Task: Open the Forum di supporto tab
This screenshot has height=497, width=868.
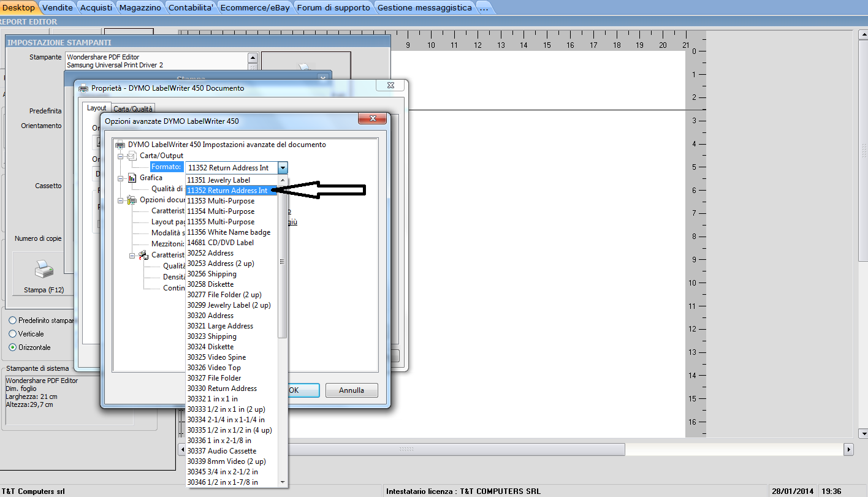Action: pos(333,7)
